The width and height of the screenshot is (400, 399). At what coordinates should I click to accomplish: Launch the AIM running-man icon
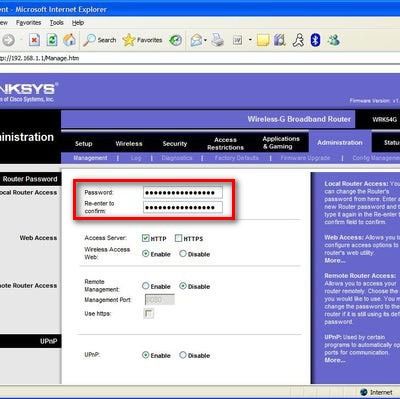(x=298, y=40)
